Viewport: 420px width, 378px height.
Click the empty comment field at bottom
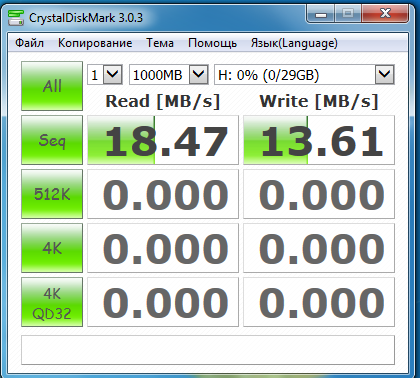click(208, 350)
